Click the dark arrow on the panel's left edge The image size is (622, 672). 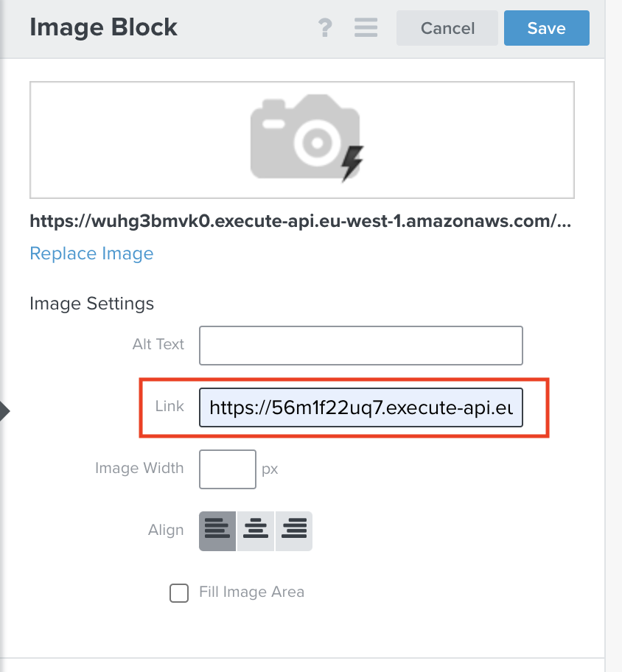(4, 411)
